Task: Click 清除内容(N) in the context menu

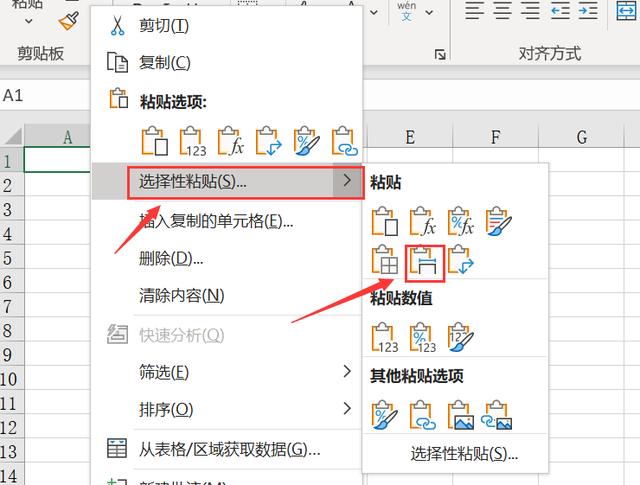Action: pos(182,295)
